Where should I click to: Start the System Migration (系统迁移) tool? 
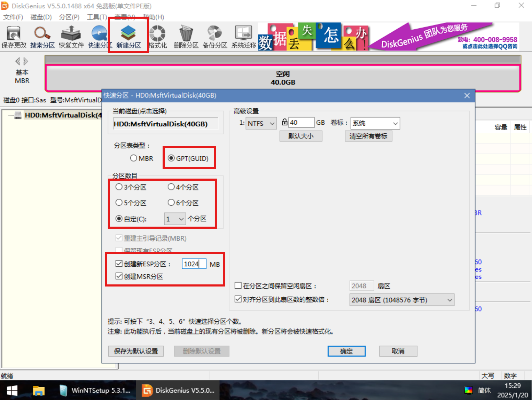244,37
